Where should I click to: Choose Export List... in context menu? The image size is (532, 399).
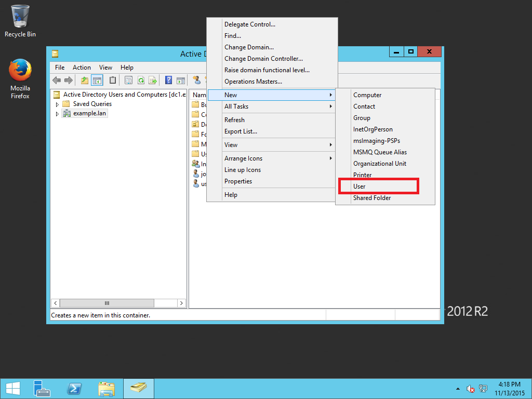[x=271, y=131]
